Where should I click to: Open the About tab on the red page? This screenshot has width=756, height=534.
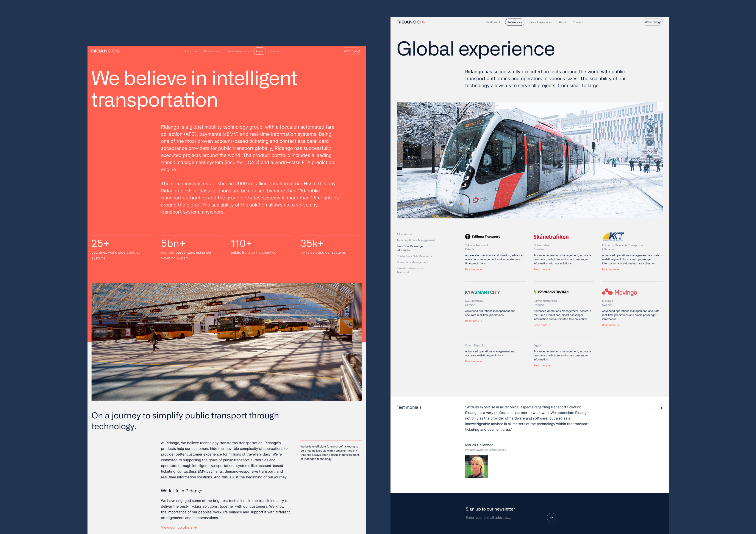click(259, 51)
